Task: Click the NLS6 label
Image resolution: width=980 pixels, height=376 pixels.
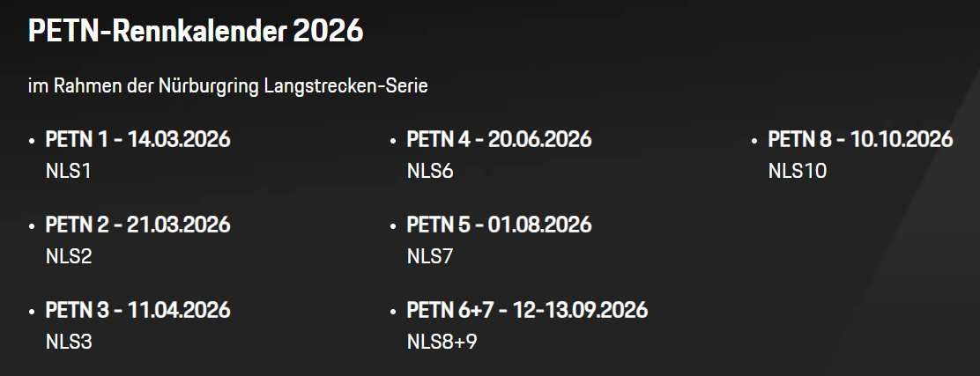Action: (x=430, y=171)
